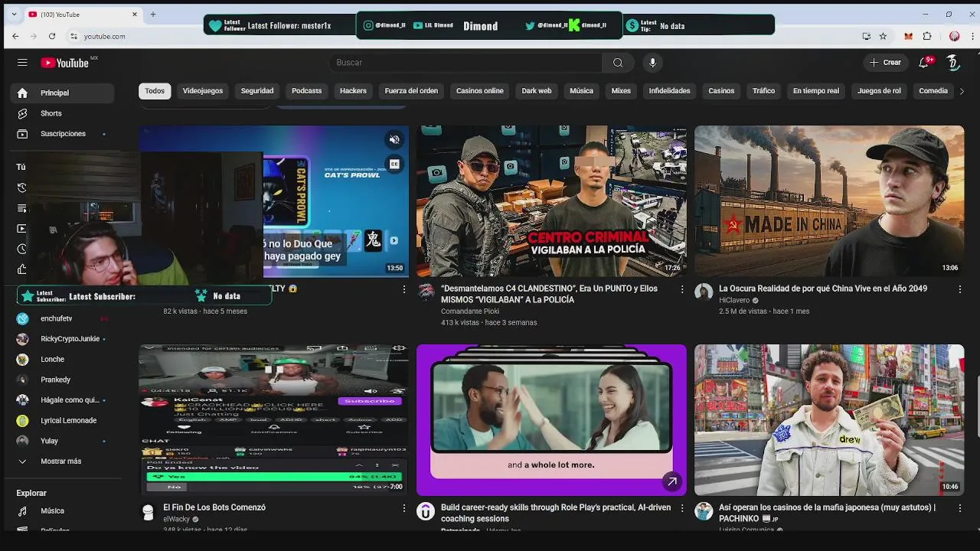This screenshot has width=980, height=551.
Task: Select the Comedia chip
Action: point(933,91)
